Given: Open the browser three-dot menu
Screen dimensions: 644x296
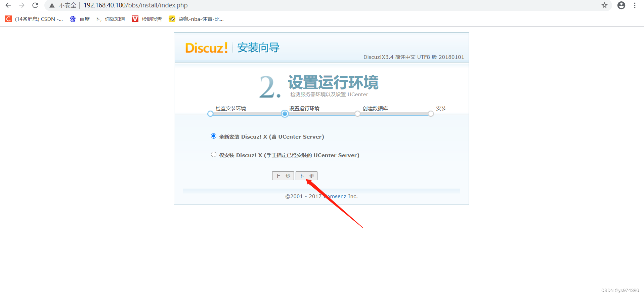Looking at the screenshot, I should click(635, 5).
